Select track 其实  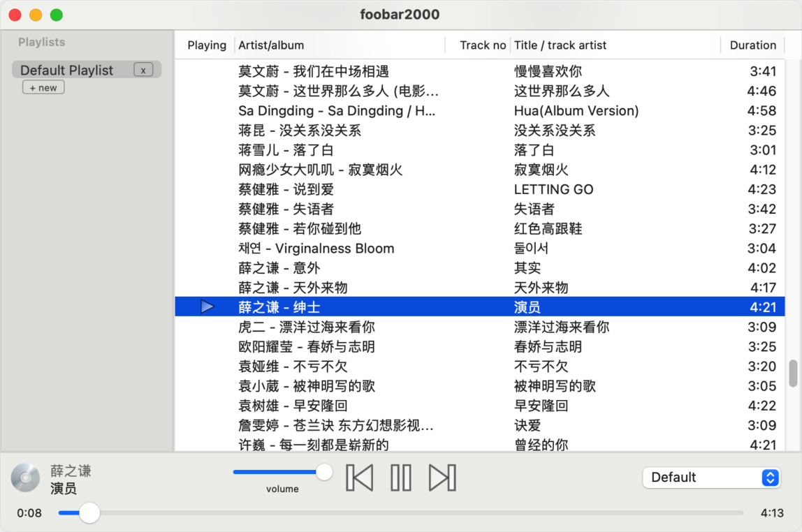coord(527,268)
